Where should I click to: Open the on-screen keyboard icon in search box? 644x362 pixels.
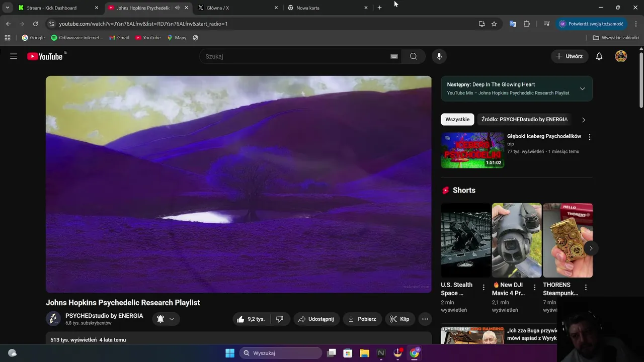click(x=394, y=56)
